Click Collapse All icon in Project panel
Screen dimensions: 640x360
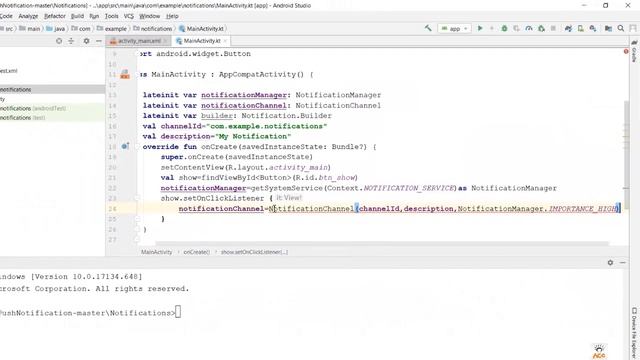71,41
